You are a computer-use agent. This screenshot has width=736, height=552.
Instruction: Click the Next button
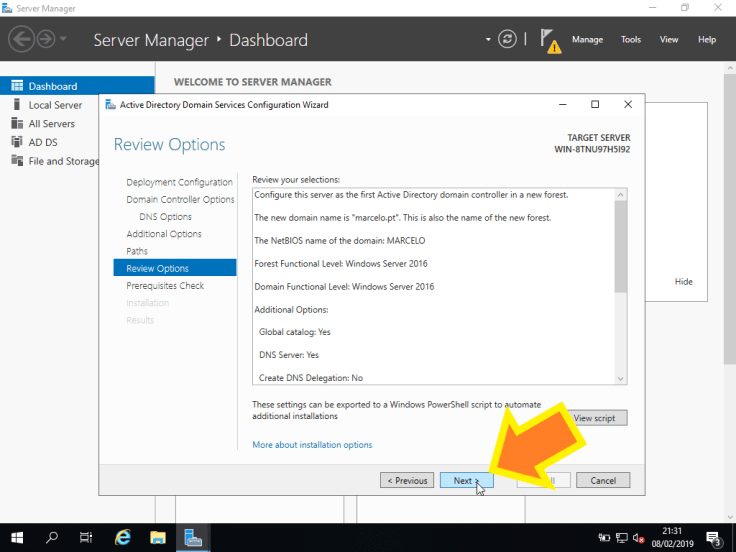click(x=466, y=480)
